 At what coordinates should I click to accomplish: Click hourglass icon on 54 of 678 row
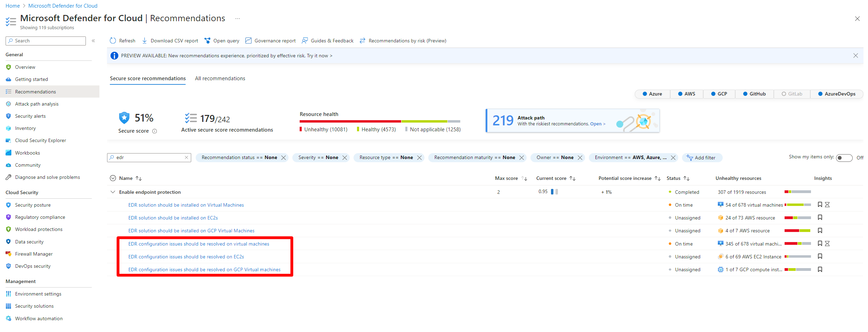pyautogui.click(x=827, y=205)
